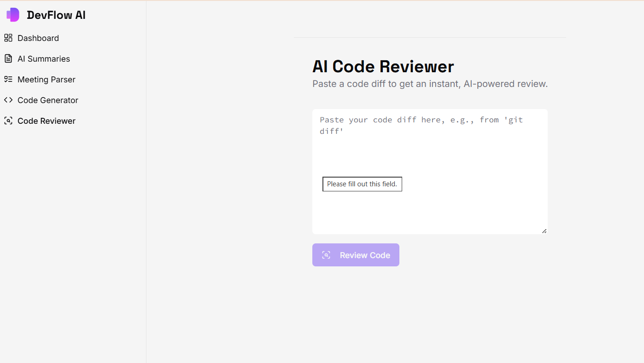Click the 'Paste a code diff' subtitle text
Screen dimensions: 644x363
(x=430, y=84)
